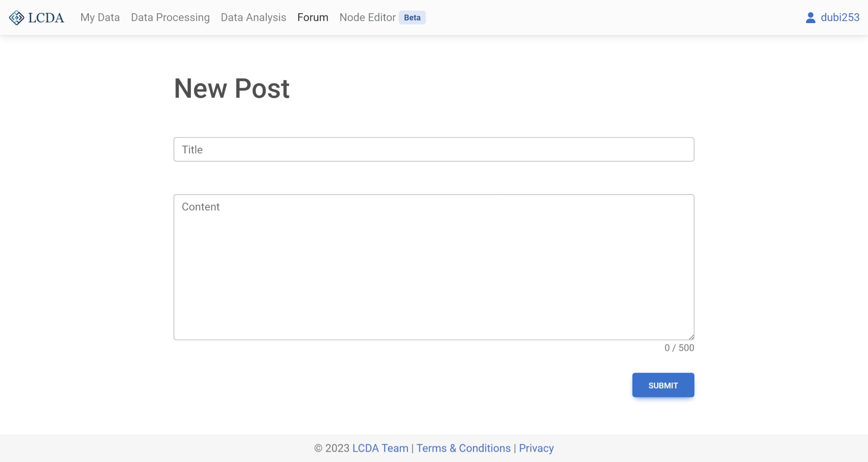The image size is (868, 462).
Task: Navigate to Data Analysis
Action: tap(253, 17)
